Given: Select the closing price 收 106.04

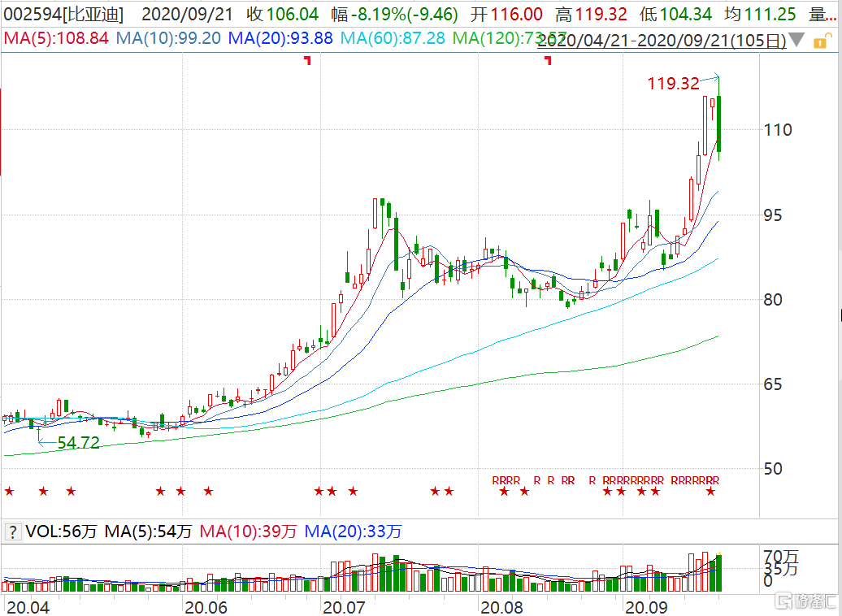Looking at the screenshot, I should click(x=283, y=14).
